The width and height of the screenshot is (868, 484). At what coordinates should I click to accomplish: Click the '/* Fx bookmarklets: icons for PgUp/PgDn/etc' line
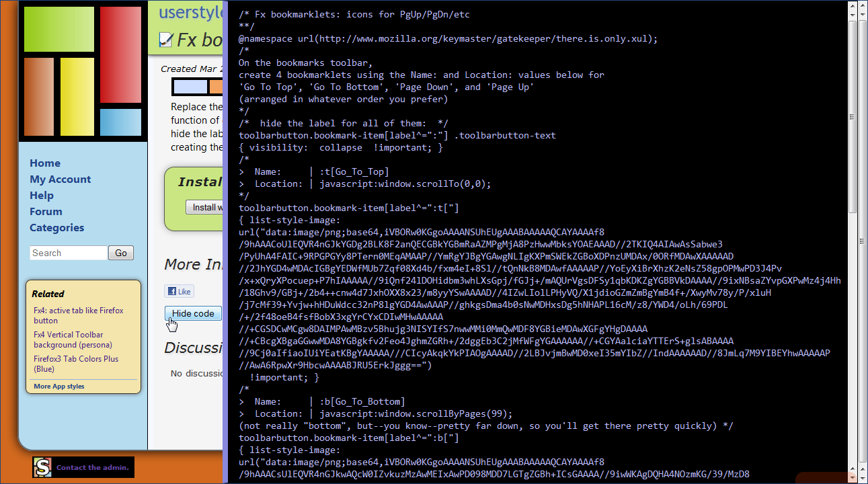point(354,14)
